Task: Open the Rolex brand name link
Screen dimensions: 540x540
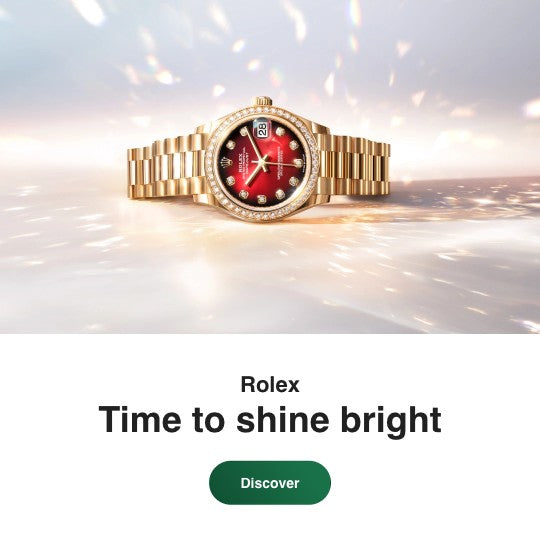Action: 270,385
